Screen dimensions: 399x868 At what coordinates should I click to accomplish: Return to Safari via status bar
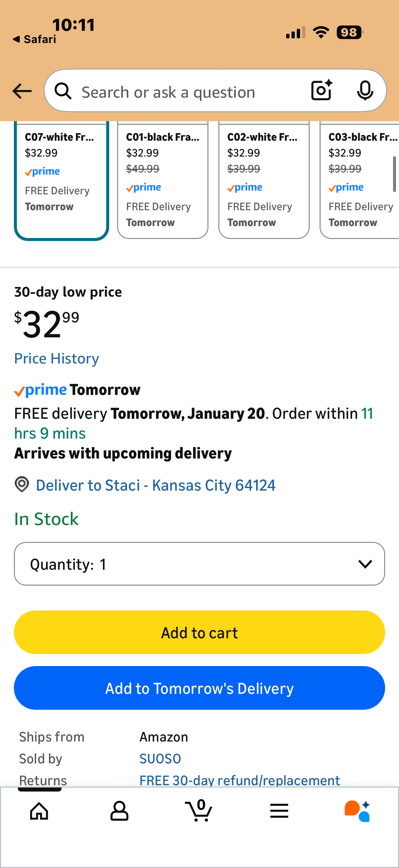click(35, 39)
